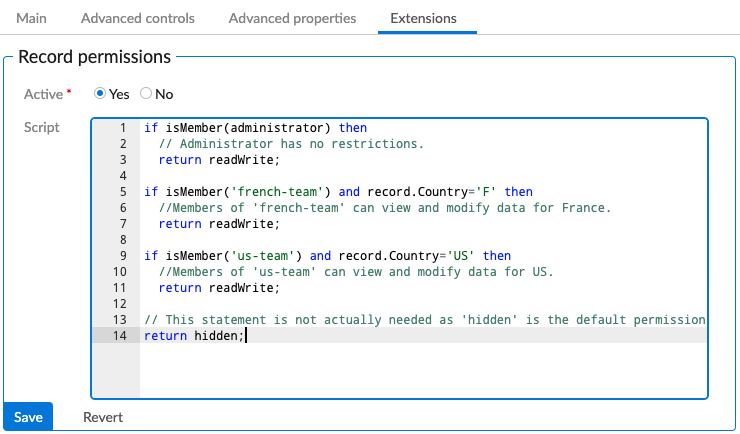740x434 pixels.
Task: Open the Advanced controls tab
Action: click(x=138, y=18)
